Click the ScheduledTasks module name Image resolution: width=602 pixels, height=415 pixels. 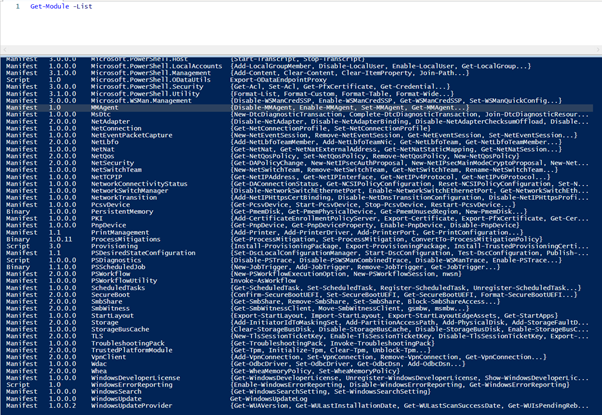118,288
